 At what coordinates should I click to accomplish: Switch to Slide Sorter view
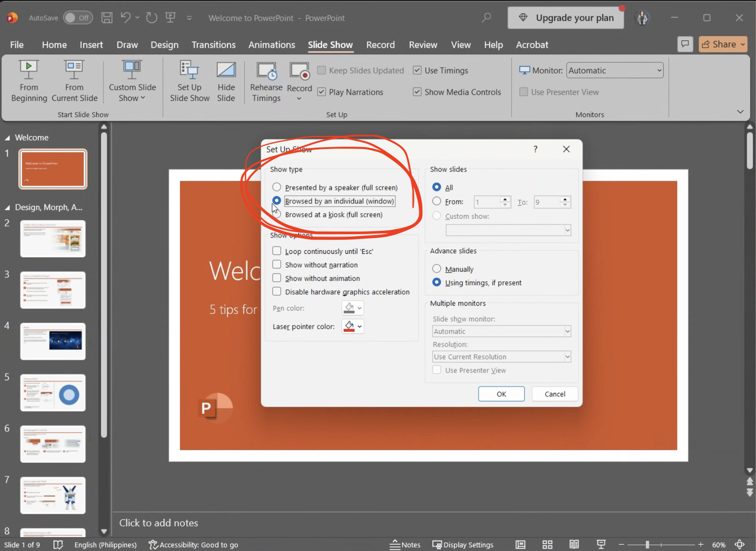(547, 545)
